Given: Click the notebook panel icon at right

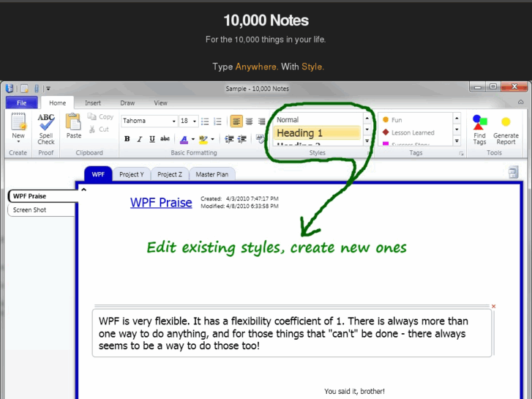Looking at the screenshot, I should pyautogui.click(x=513, y=172).
